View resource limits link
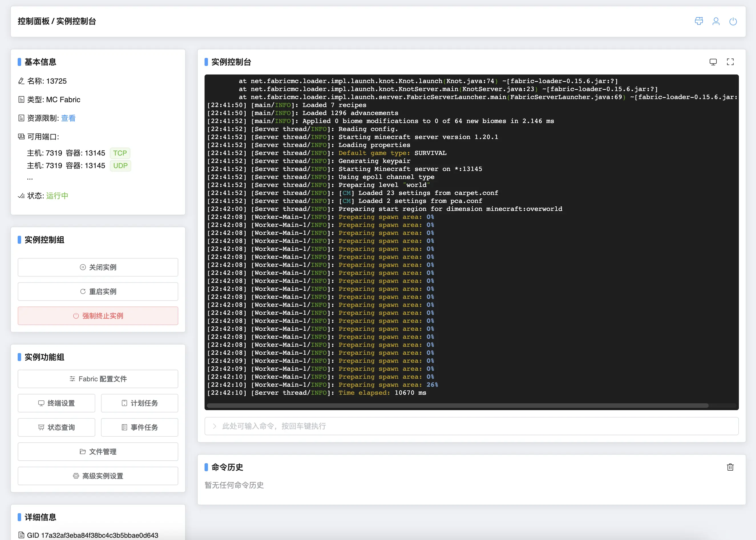The image size is (756, 540). click(x=68, y=118)
